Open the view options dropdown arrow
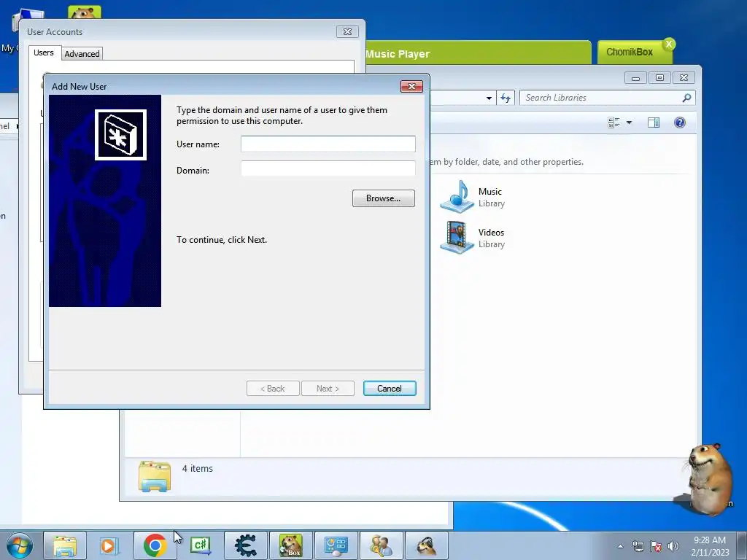Image resolution: width=747 pixels, height=560 pixels. [x=629, y=122]
